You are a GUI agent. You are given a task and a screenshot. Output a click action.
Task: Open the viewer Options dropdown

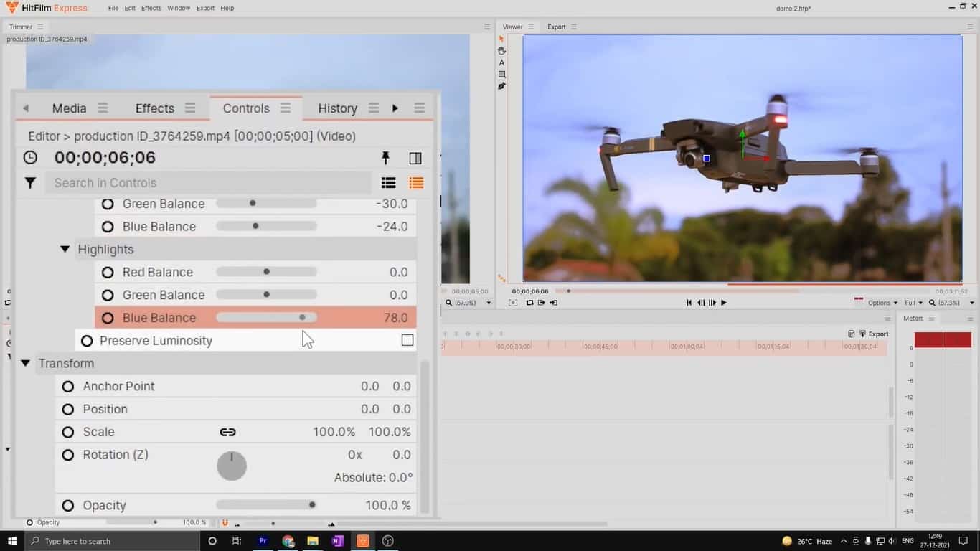882,303
